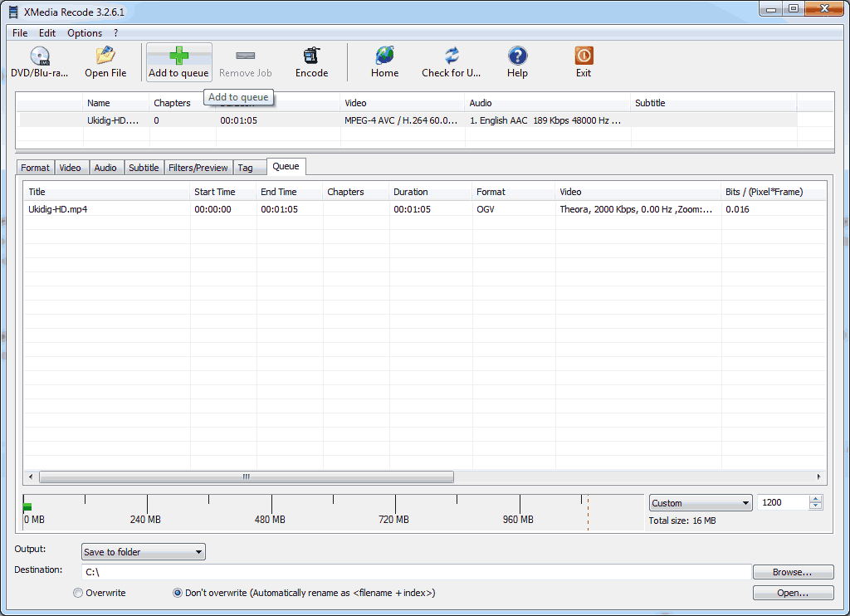850x616 pixels.
Task: Select the Ukidig-HD.mp4 queue row title
Action: pos(57,209)
